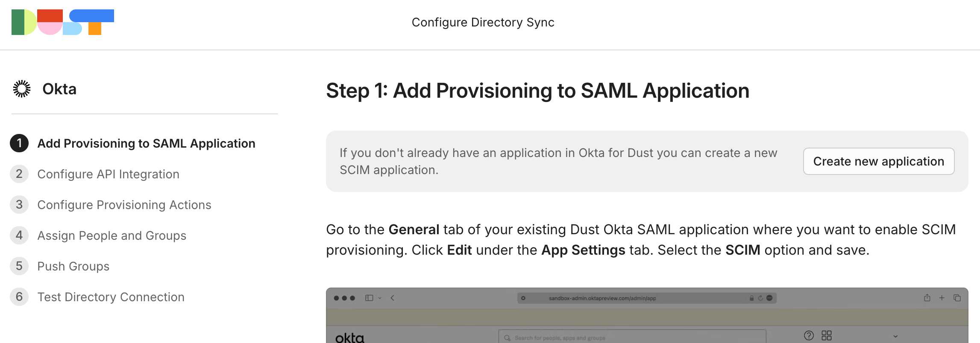Viewport: 980px width, 343px height.
Task: Open the Push Groups step
Action: point(73,266)
